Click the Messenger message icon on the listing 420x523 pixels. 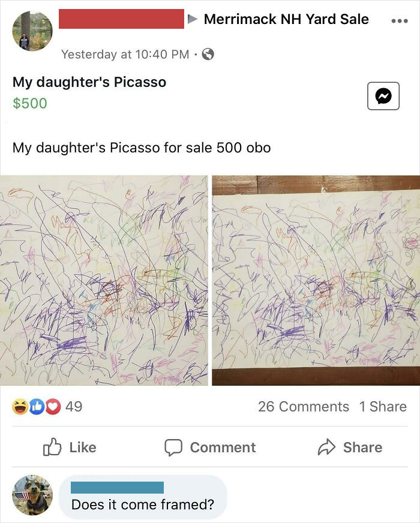(383, 97)
